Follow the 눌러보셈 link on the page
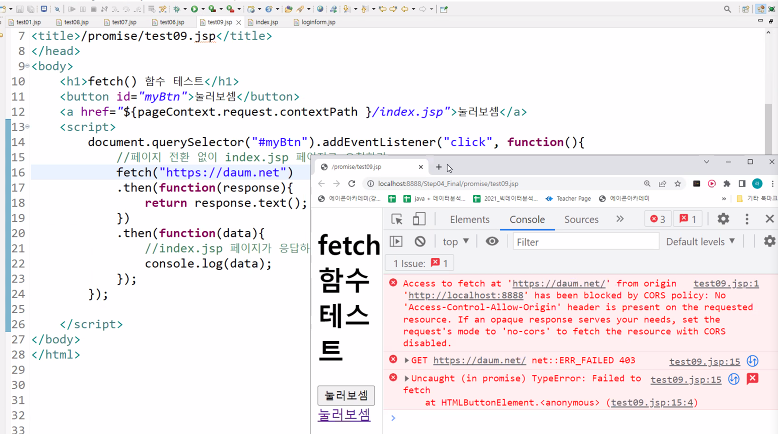Viewport: 778px width, 434px height. click(344, 415)
